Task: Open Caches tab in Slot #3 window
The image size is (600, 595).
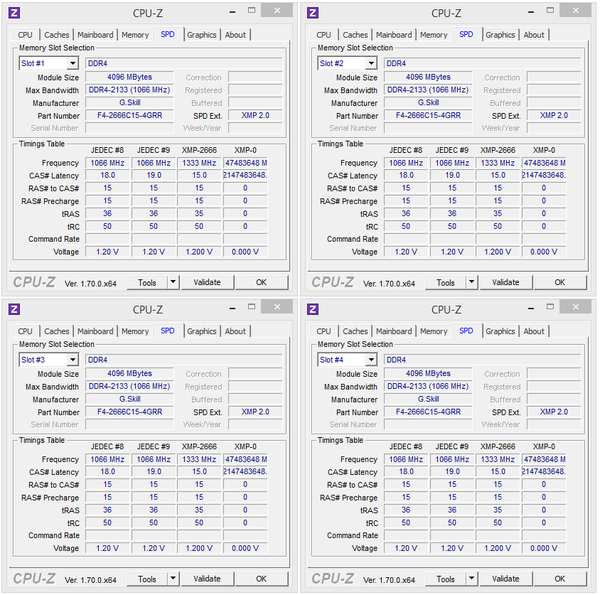Action: click(57, 331)
